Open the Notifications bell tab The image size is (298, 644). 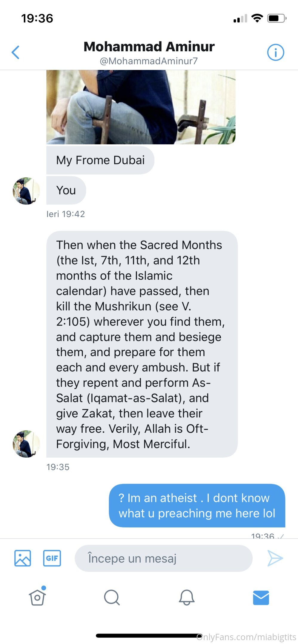pyautogui.click(x=187, y=597)
